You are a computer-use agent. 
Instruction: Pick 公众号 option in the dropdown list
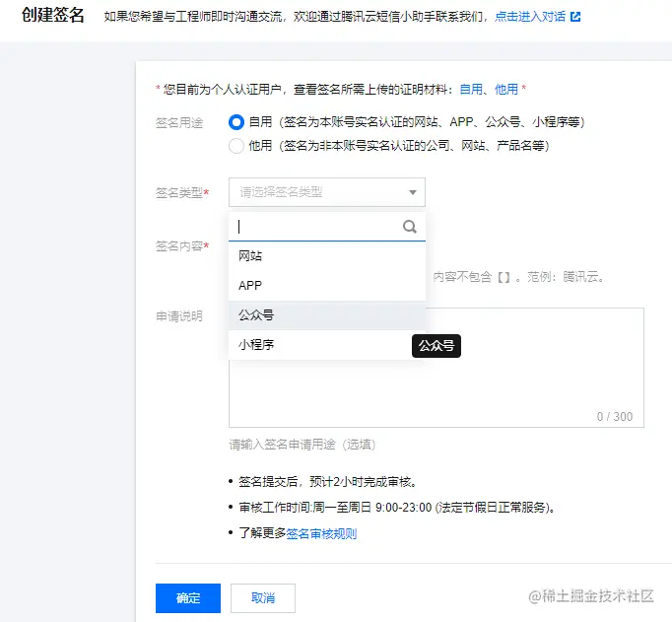coord(256,315)
